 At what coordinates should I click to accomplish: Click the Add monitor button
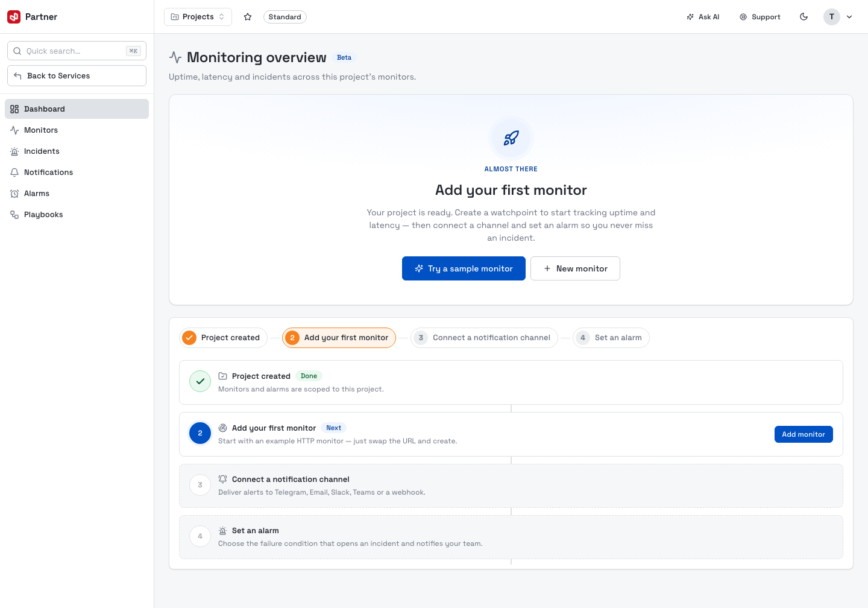tap(804, 434)
